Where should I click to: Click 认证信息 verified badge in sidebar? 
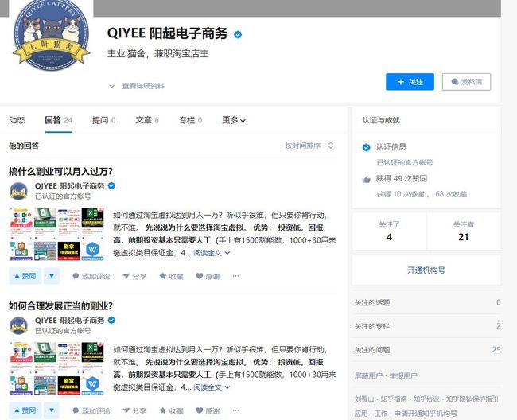coord(366,147)
